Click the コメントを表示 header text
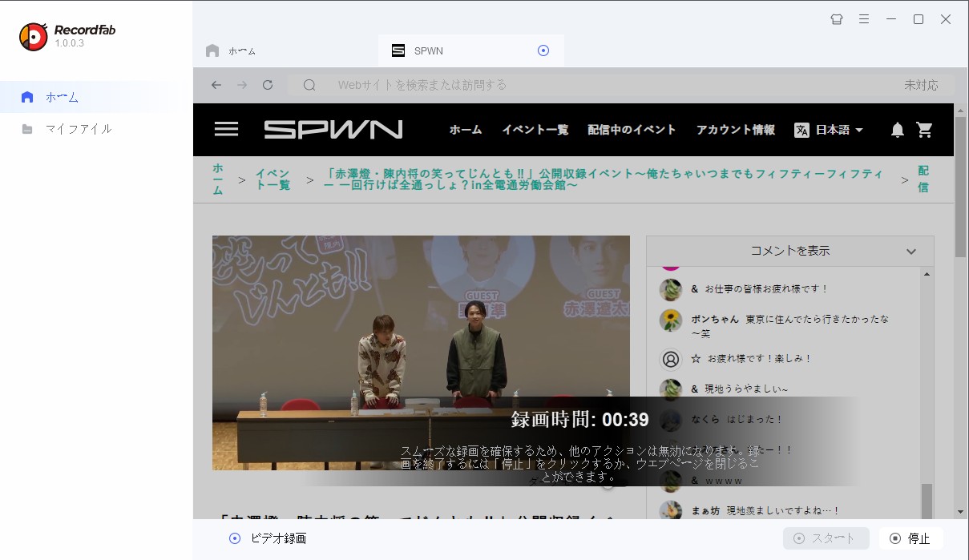The height and width of the screenshot is (560, 969). [789, 251]
